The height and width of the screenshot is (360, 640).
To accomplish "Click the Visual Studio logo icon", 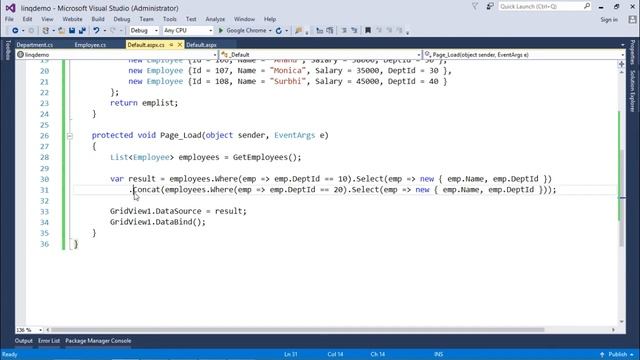I will [10, 8].
